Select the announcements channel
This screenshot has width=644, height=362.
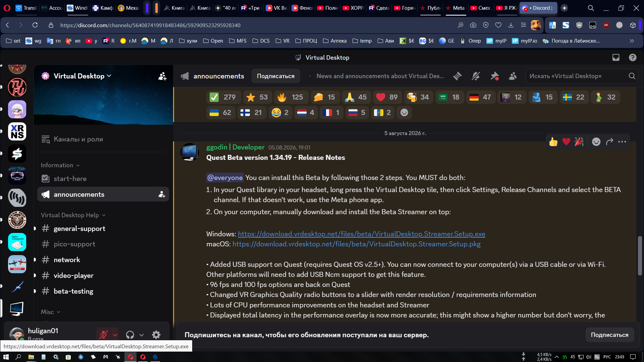[103, 194]
